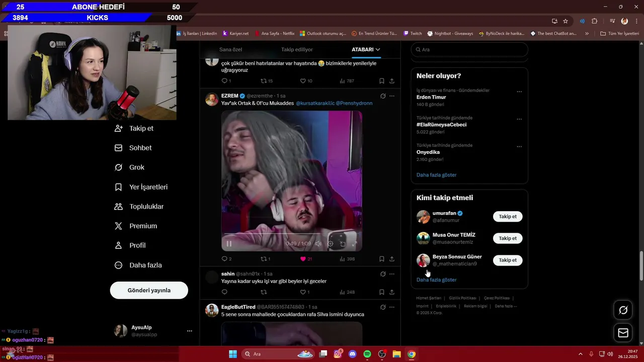644x362 pixels.
Task: Show more bookmarks with the overflow chevron
Action: coord(587,34)
